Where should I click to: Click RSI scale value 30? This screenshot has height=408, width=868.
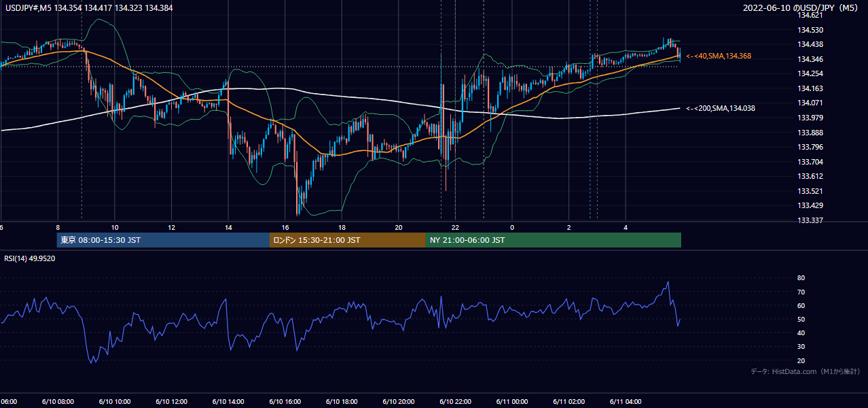click(801, 347)
